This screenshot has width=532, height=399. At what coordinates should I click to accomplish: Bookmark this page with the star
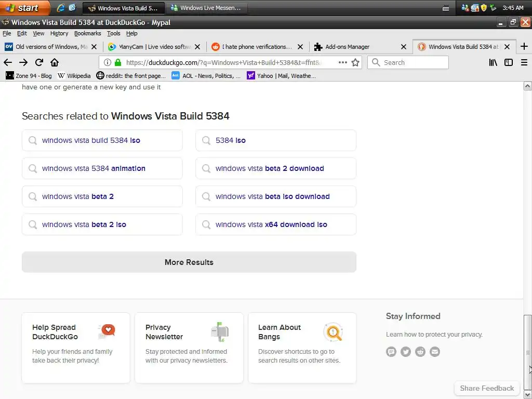(355, 62)
